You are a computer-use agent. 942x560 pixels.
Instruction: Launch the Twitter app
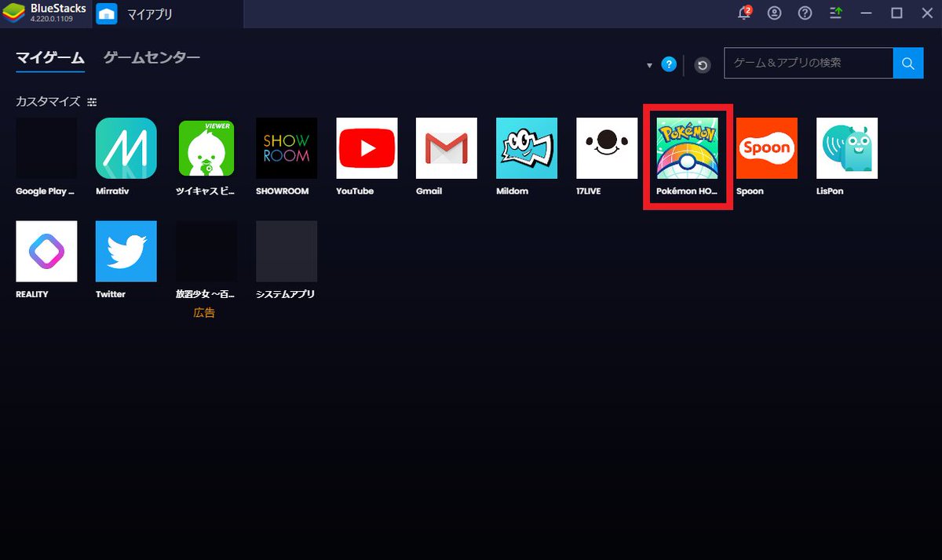[x=126, y=251]
